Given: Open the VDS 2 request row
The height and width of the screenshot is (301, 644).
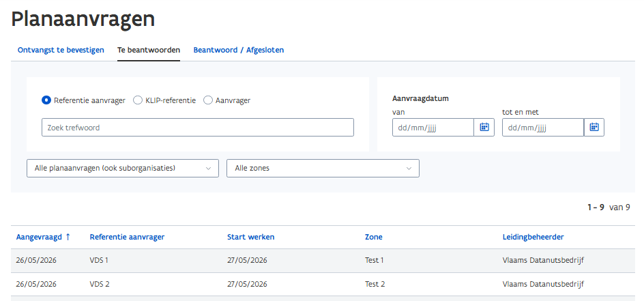Looking at the screenshot, I should 323,284.
